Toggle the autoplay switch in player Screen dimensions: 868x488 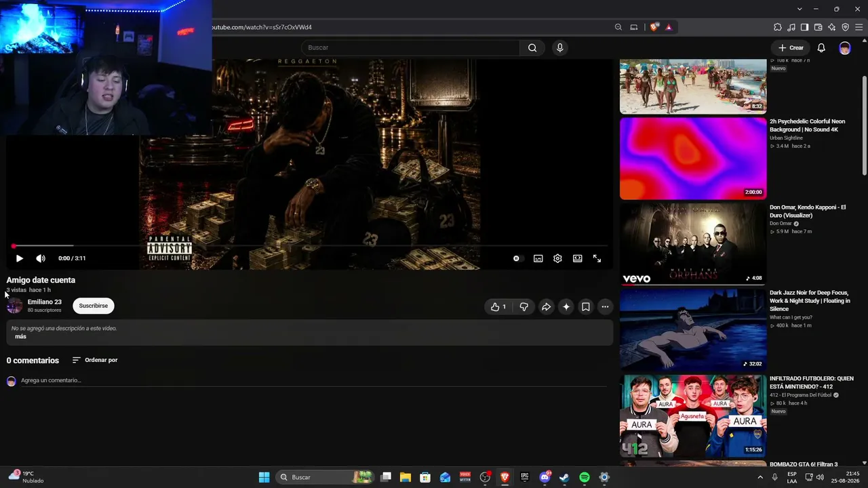tap(517, 258)
